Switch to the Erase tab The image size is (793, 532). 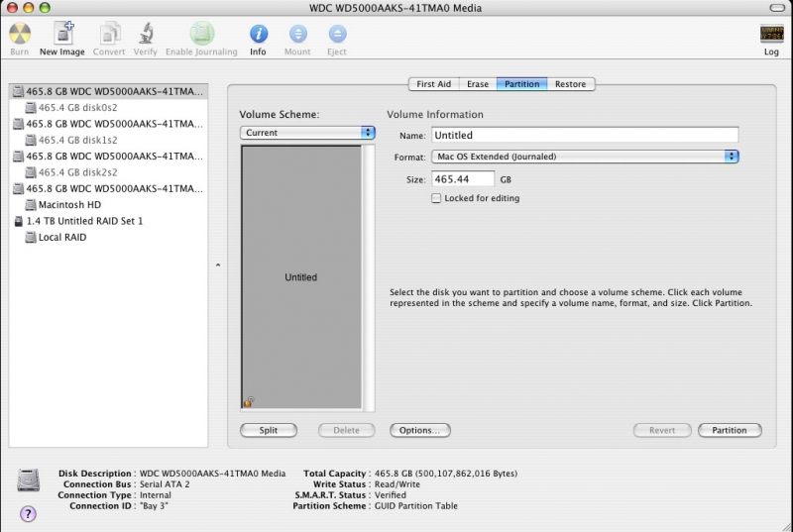coord(478,84)
